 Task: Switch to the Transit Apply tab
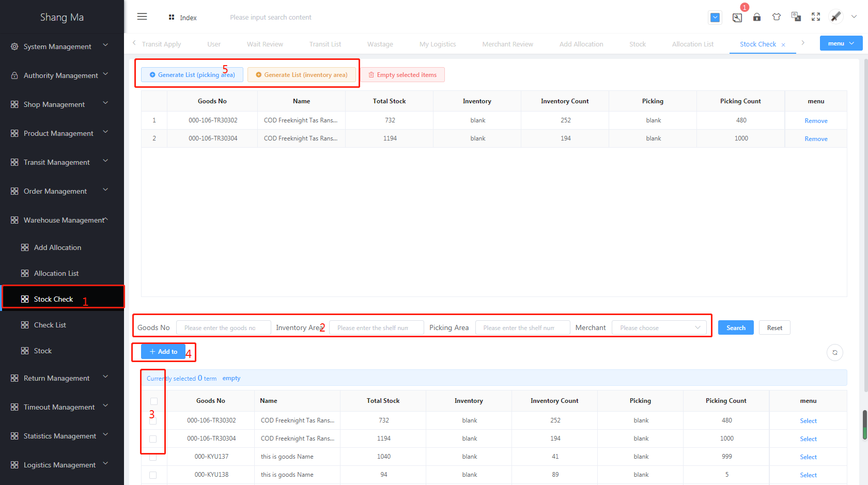point(162,44)
